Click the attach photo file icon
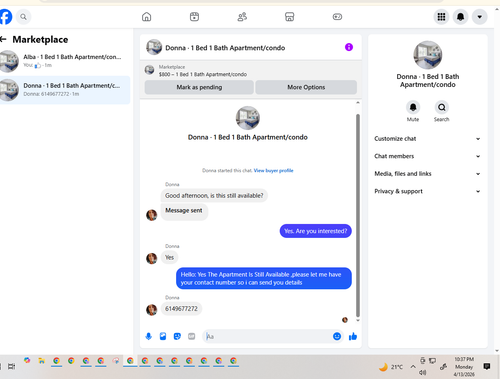This screenshot has height=379, width=500. coord(163,336)
